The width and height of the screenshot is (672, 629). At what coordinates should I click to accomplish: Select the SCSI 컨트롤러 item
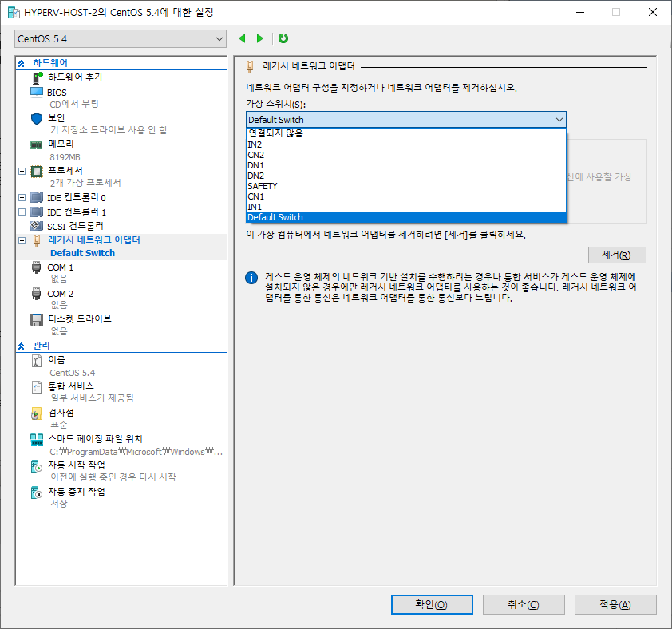75,226
